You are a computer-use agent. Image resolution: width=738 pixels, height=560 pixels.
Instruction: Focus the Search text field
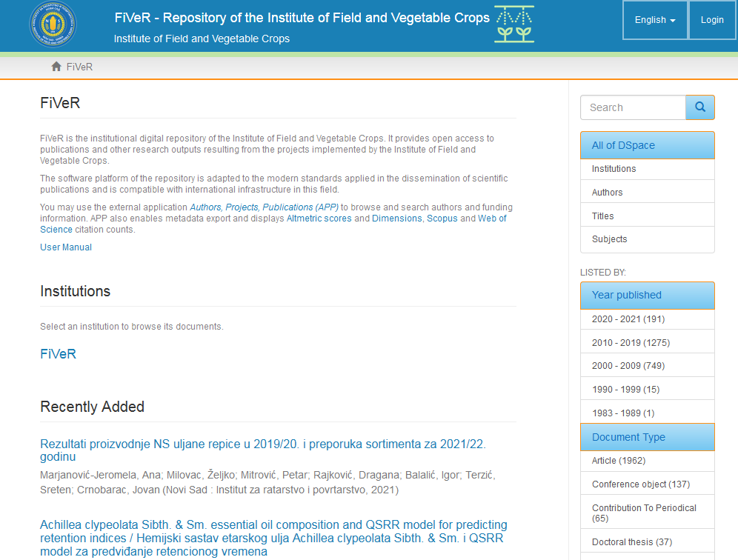point(633,107)
